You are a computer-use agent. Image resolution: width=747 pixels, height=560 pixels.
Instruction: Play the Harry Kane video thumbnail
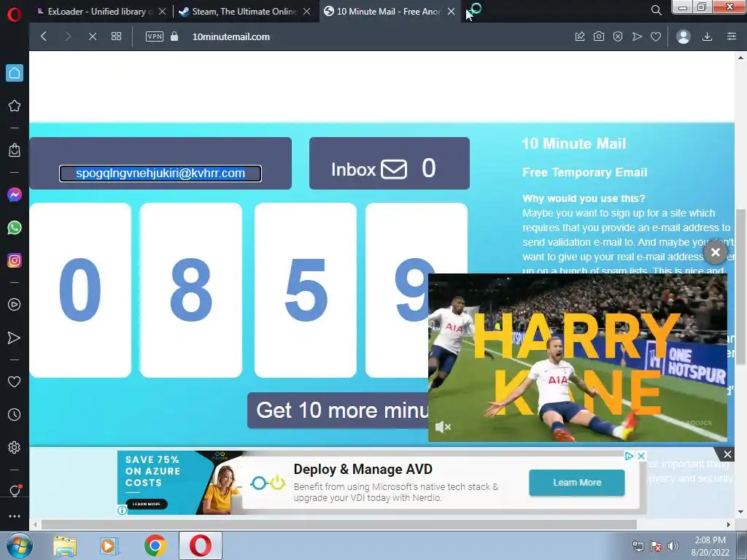578,357
